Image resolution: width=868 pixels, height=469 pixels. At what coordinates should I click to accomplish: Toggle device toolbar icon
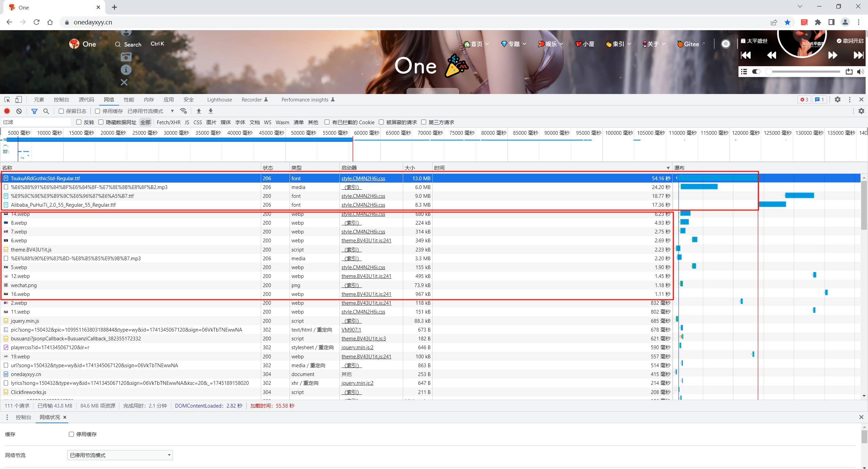[19, 99]
